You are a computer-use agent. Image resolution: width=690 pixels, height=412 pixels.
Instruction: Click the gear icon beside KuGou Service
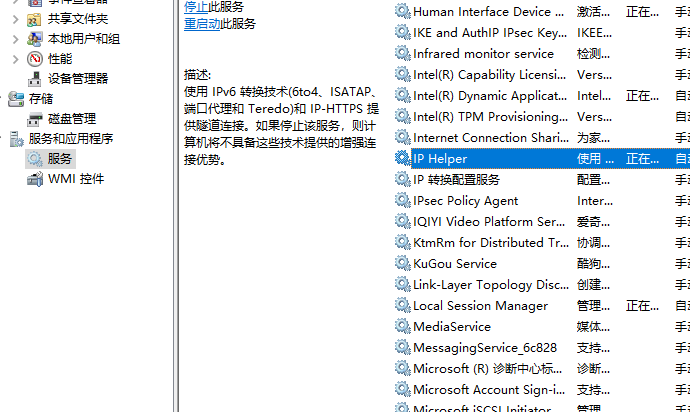tap(402, 264)
